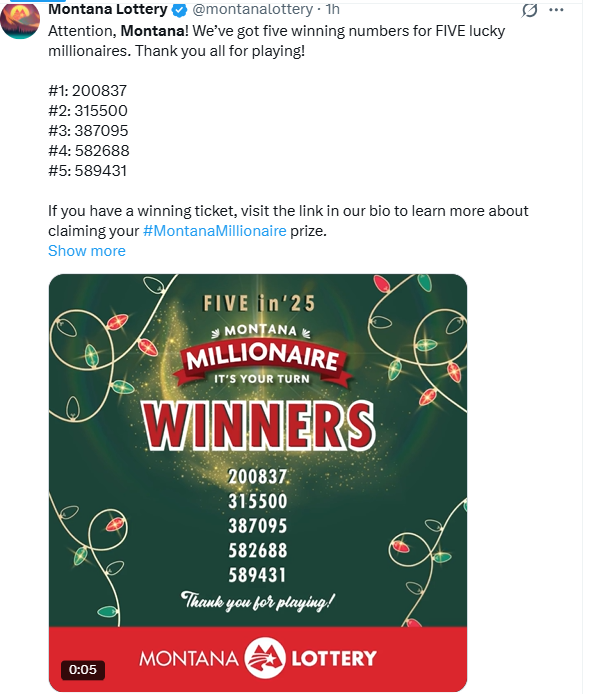Expand the post with Show more
The image size is (607, 694).
pyautogui.click(x=87, y=251)
